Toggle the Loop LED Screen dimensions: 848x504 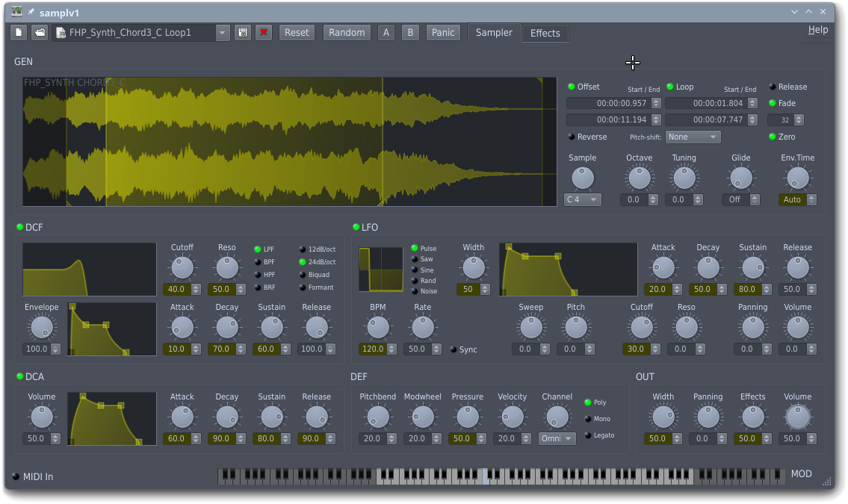pos(670,87)
